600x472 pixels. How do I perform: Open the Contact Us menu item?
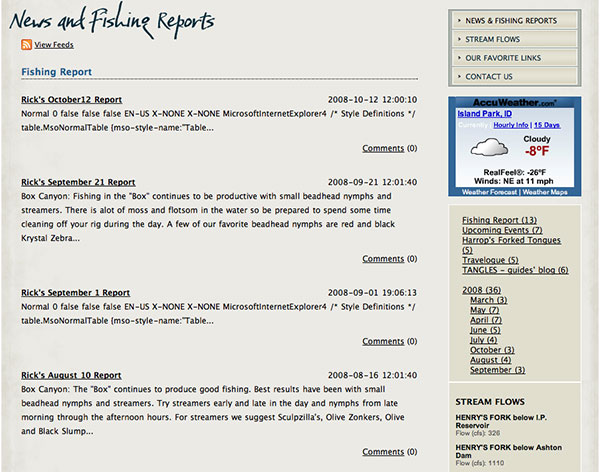pos(515,77)
